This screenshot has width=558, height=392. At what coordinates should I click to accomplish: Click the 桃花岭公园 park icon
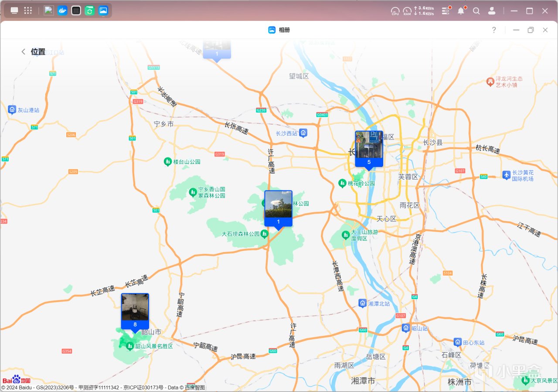343,183
